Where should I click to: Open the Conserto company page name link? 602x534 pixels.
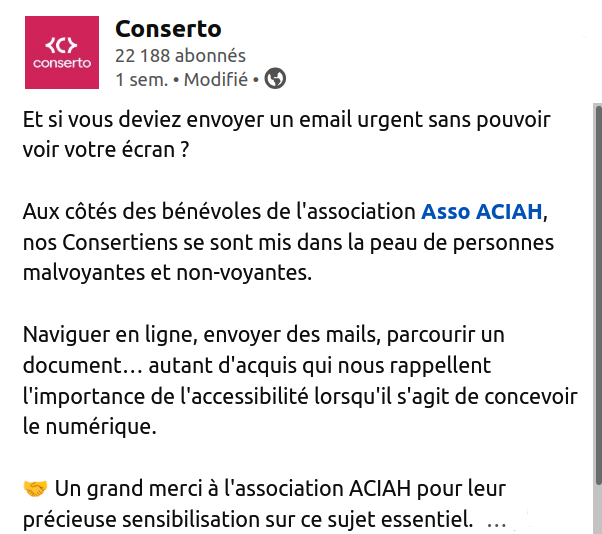pyautogui.click(x=168, y=29)
